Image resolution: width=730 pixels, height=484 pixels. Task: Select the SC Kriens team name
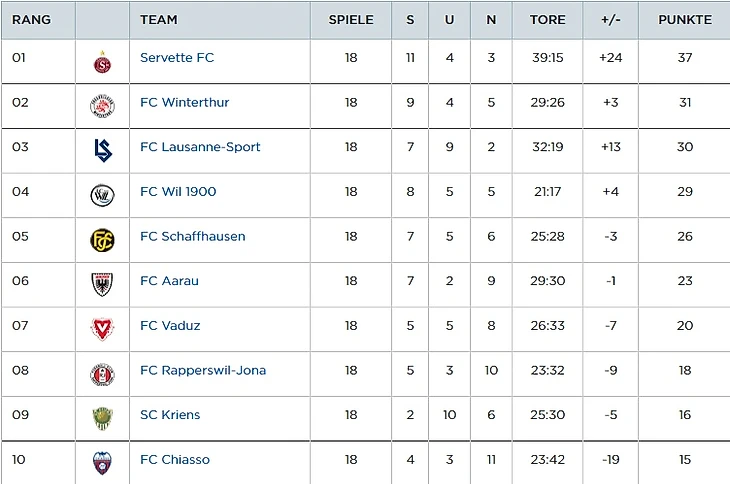pos(170,415)
